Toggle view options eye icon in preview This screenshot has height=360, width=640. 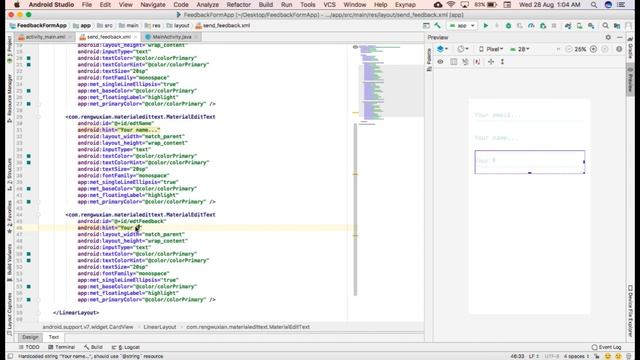(440, 62)
